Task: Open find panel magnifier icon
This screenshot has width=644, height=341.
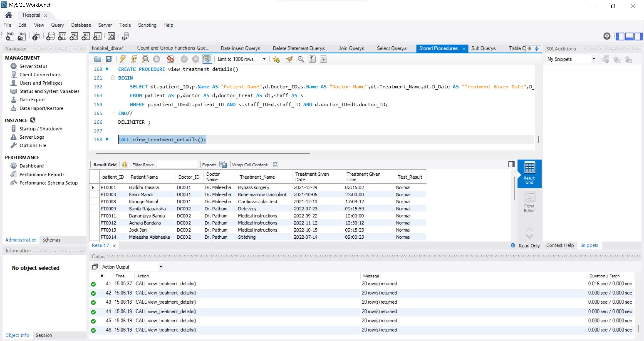Action: (x=301, y=59)
